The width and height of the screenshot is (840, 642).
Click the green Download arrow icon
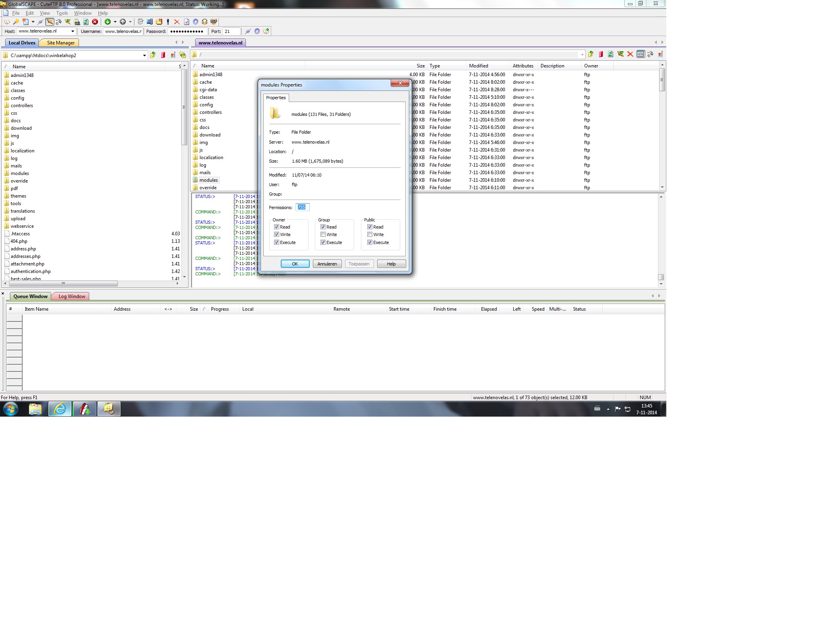(x=107, y=22)
